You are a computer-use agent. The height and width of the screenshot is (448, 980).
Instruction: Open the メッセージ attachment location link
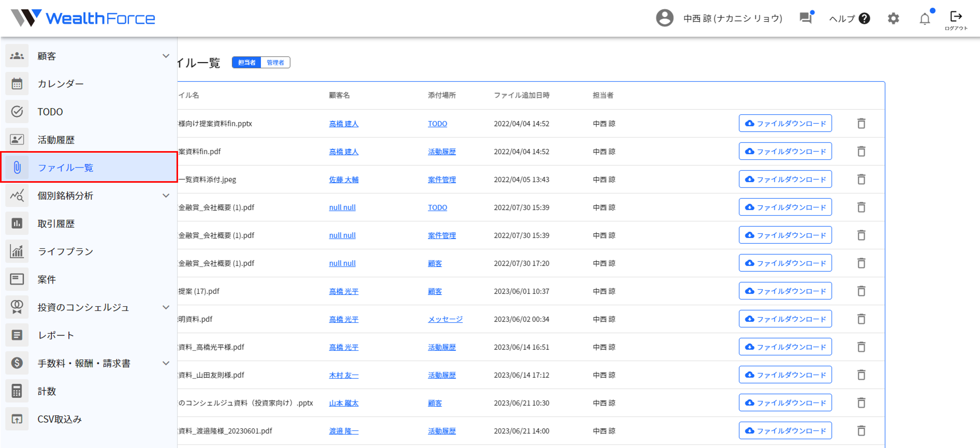pos(445,319)
